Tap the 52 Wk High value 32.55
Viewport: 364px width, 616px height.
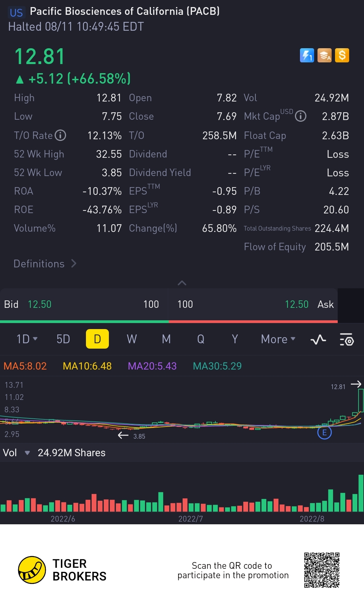(109, 154)
